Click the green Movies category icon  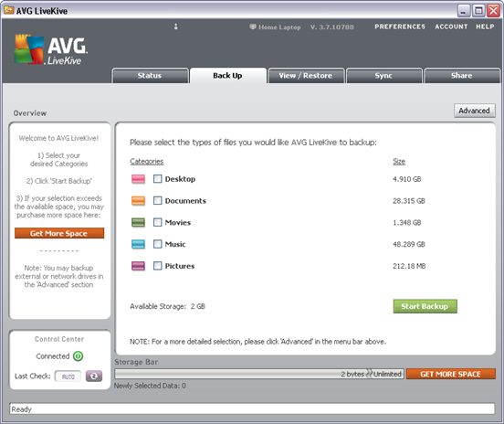point(138,222)
